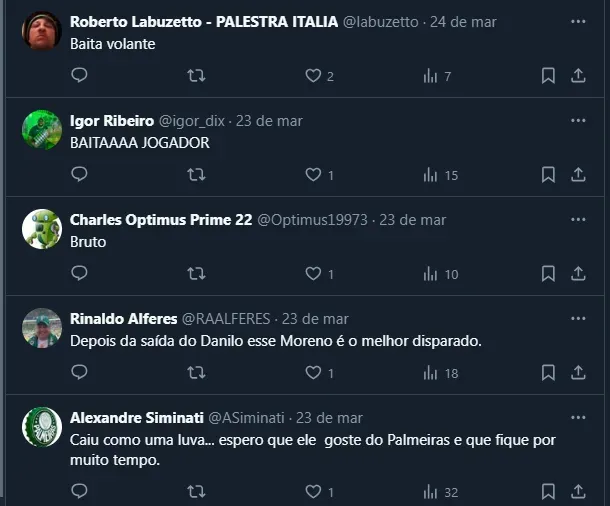Viewport: 610px width, 506px height.
Task: Click Alexandre Siminati's Palmeiras avatar
Action: [41, 428]
